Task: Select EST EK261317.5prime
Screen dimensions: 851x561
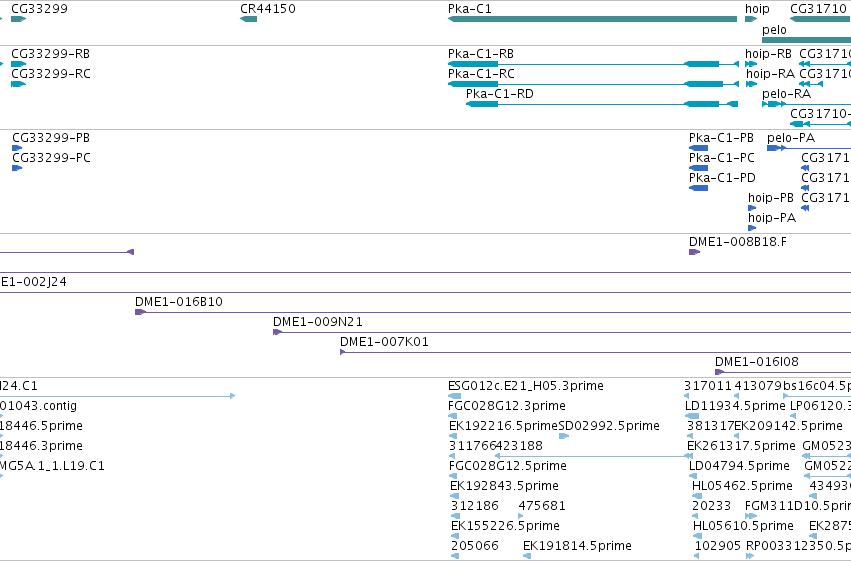Action: pyautogui.click(x=690, y=456)
